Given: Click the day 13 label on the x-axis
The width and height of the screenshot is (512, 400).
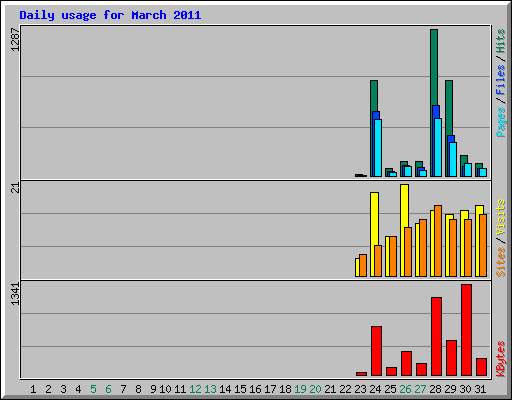Looking at the screenshot, I should click(210, 389).
